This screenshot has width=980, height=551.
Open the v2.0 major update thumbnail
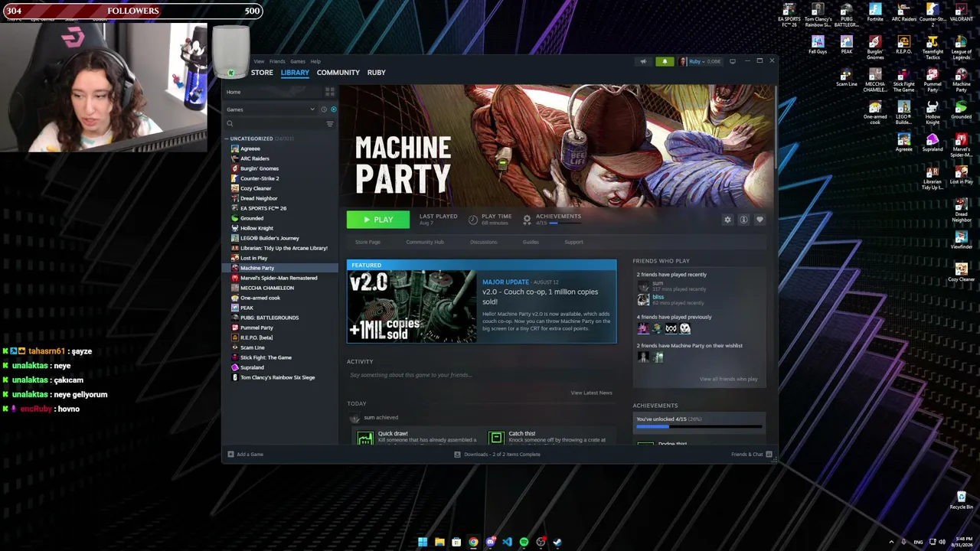click(x=412, y=306)
